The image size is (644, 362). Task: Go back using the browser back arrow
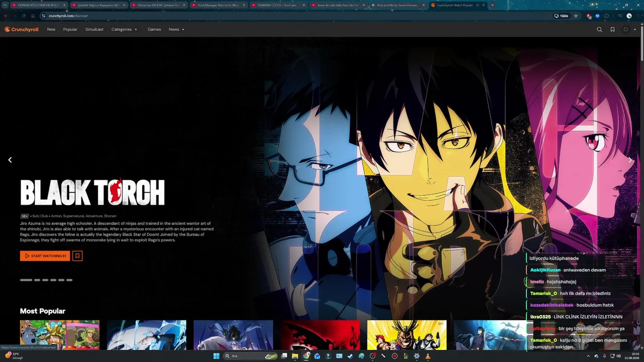click(6, 16)
